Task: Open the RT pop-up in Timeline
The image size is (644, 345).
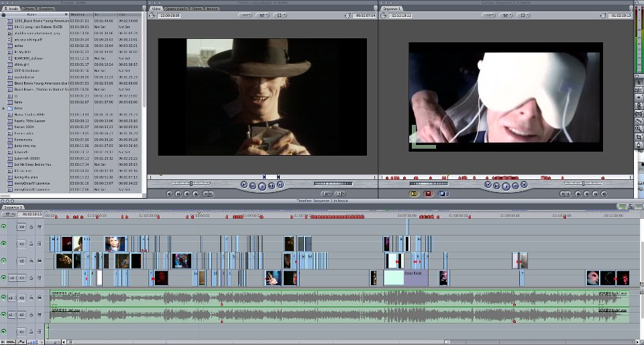Action: (8, 214)
